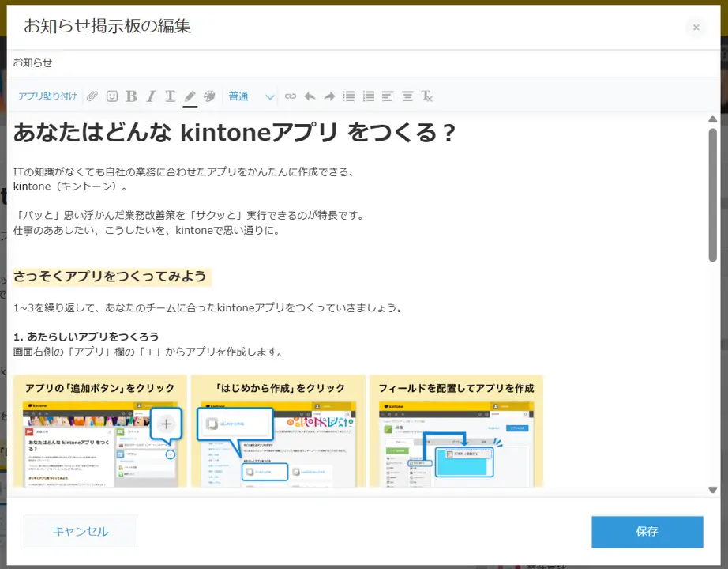Click the attach file paperclip icon
Image resolution: width=728 pixels, height=569 pixels.
point(92,96)
